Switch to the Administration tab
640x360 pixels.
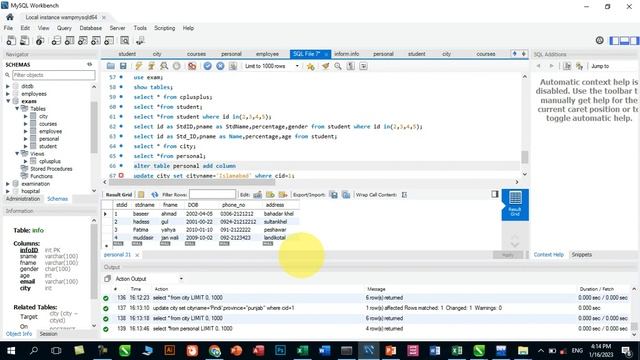(x=23, y=199)
